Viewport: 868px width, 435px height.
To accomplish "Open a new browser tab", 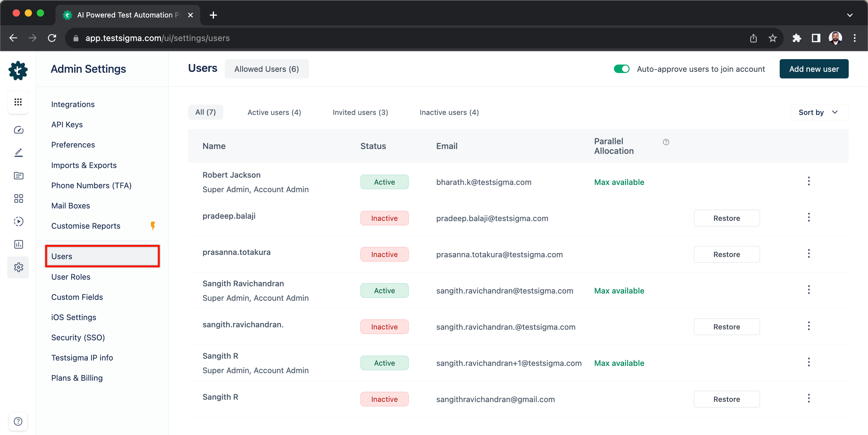I will coord(213,15).
